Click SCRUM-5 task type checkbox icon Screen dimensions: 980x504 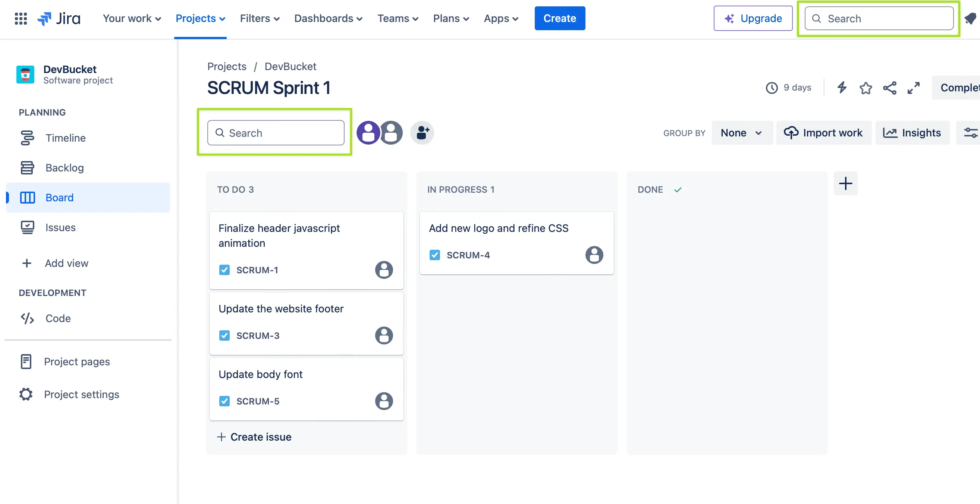coord(224,401)
